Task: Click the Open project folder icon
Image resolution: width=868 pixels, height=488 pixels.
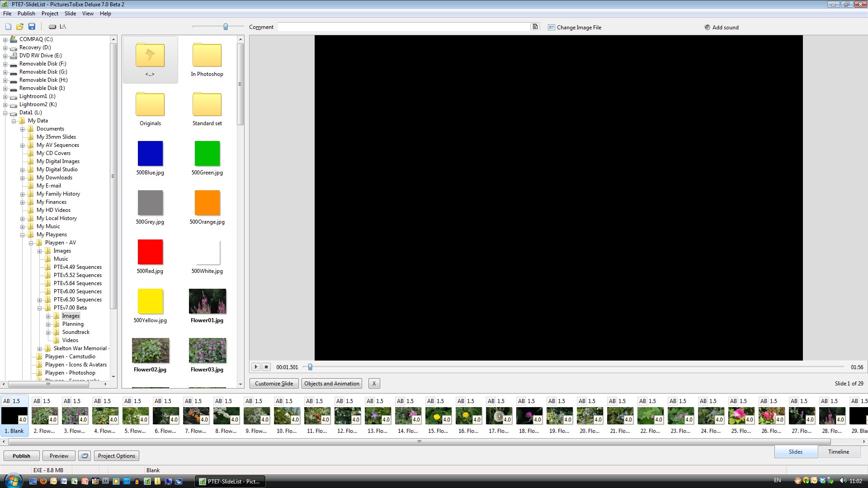Action: coord(20,27)
